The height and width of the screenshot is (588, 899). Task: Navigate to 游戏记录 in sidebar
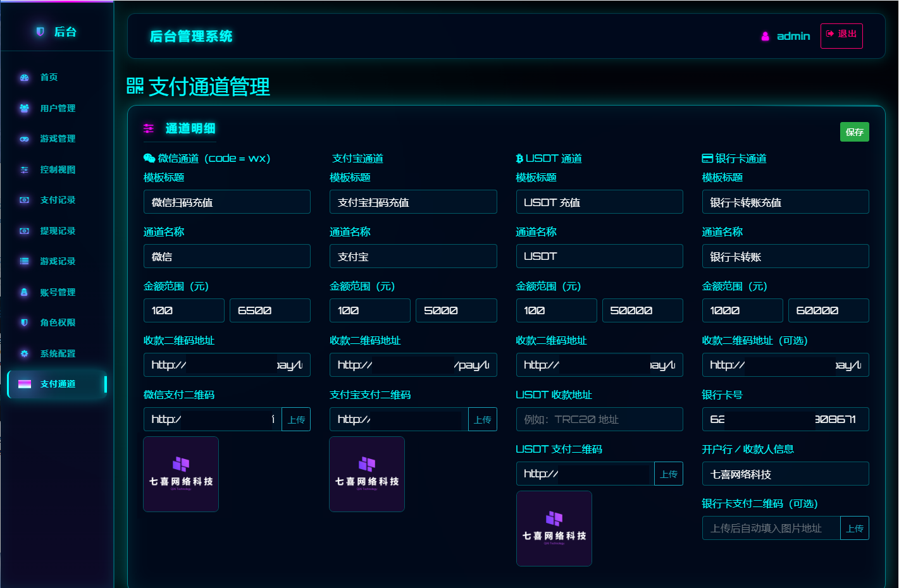point(58,261)
